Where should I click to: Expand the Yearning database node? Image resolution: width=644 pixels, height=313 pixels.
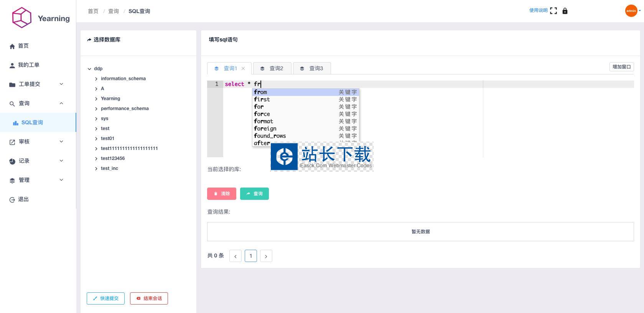pyautogui.click(x=96, y=99)
